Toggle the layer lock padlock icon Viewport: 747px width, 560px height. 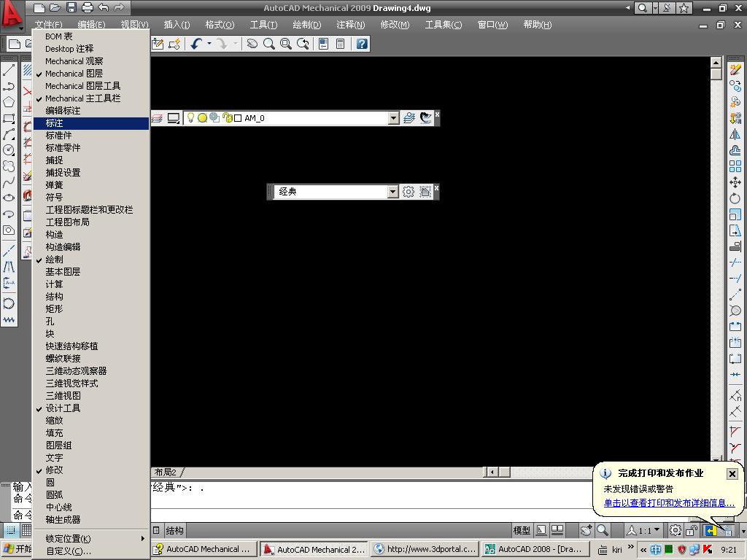click(x=228, y=117)
